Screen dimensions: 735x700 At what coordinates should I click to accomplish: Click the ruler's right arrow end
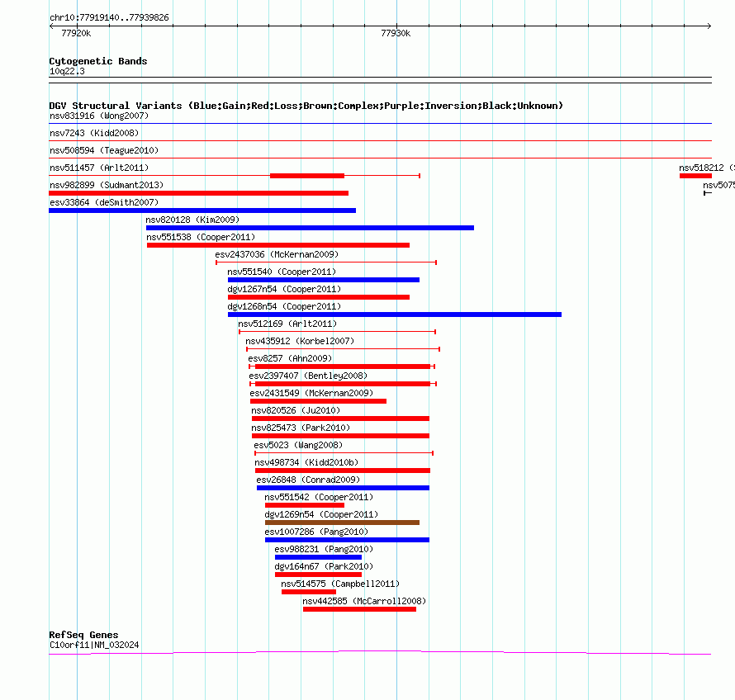(709, 26)
